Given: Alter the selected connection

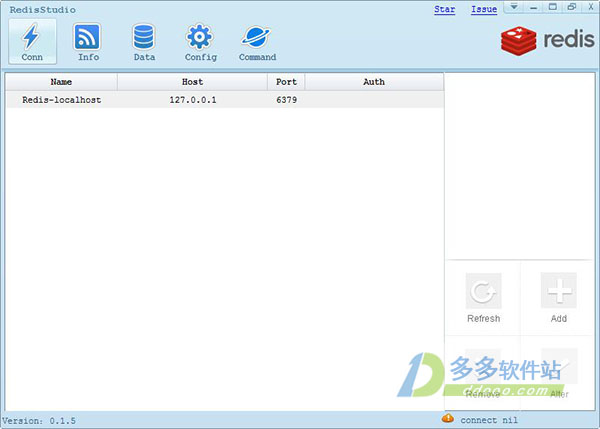Looking at the screenshot, I should point(558,373).
